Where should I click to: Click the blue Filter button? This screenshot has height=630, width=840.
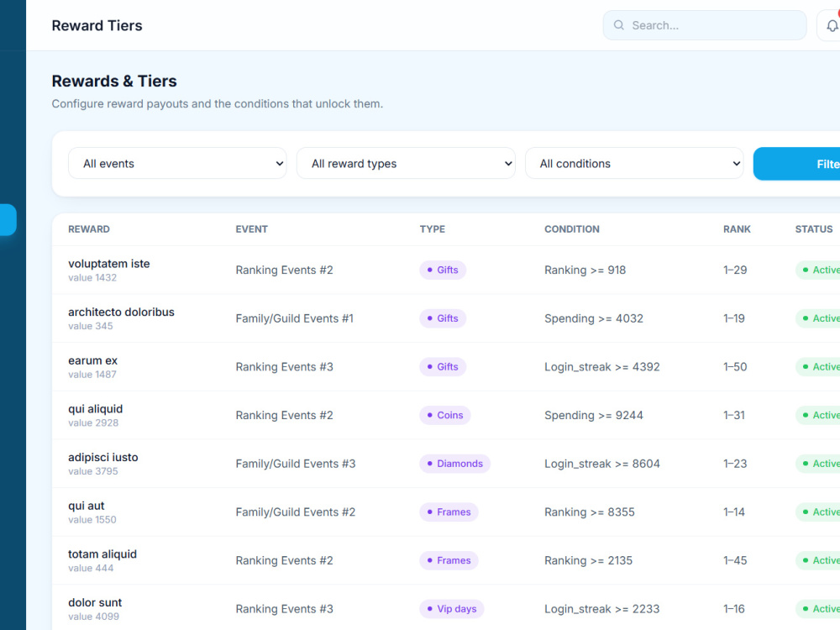[x=797, y=164]
